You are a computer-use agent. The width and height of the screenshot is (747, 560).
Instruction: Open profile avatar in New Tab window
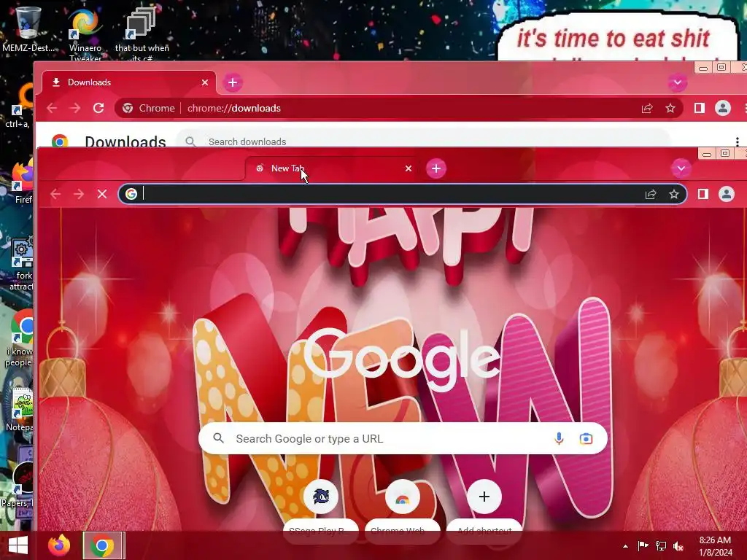727,194
